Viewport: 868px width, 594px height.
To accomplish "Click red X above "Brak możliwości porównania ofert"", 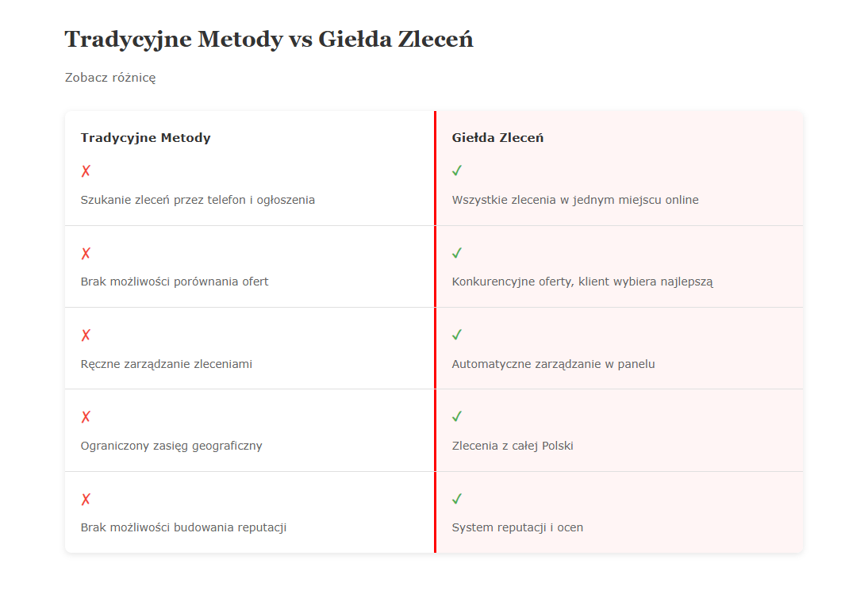I will click(86, 254).
